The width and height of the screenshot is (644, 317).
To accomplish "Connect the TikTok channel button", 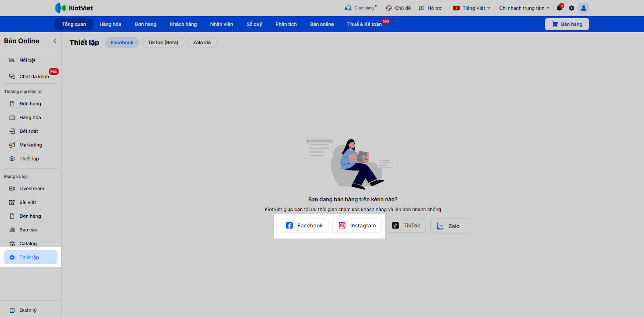I will [406, 226].
